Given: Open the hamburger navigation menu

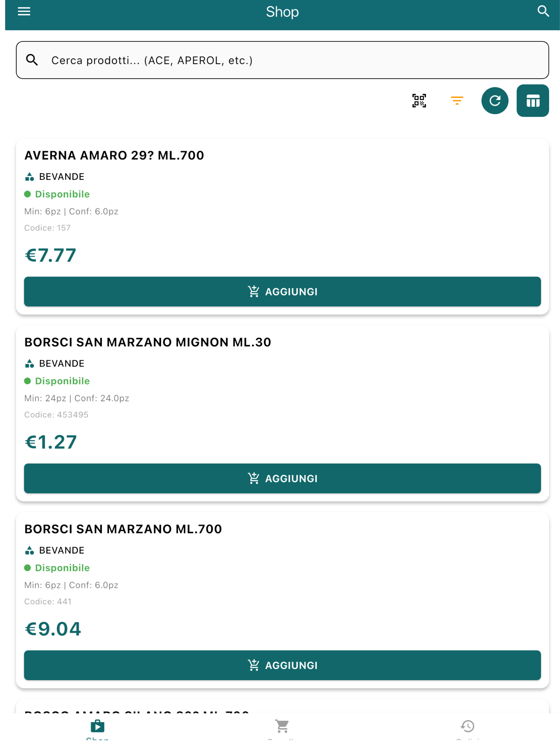Looking at the screenshot, I should (24, 11).
